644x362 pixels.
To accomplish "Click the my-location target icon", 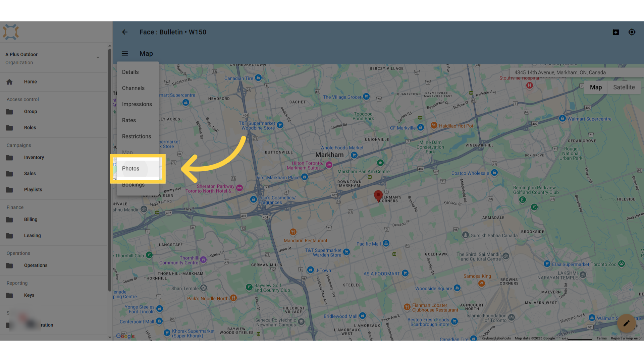I will click(632, 32).
